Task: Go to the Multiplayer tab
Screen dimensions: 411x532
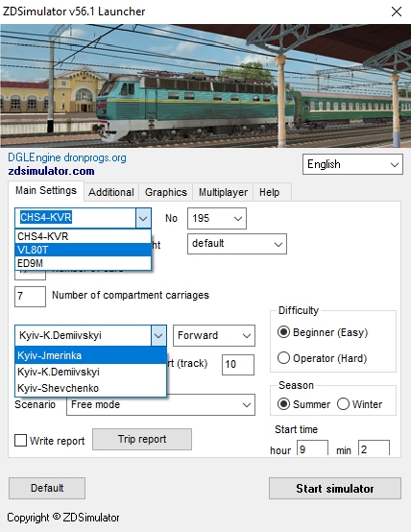Action: [223, 192]
